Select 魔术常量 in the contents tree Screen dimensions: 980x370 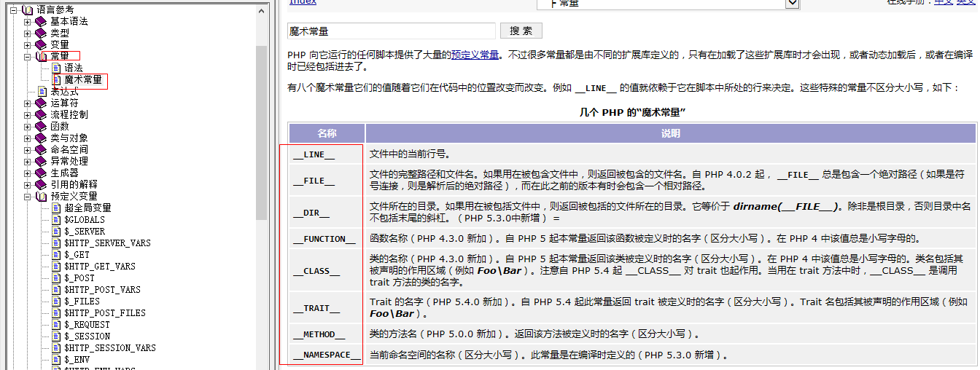tap(83, 79)
